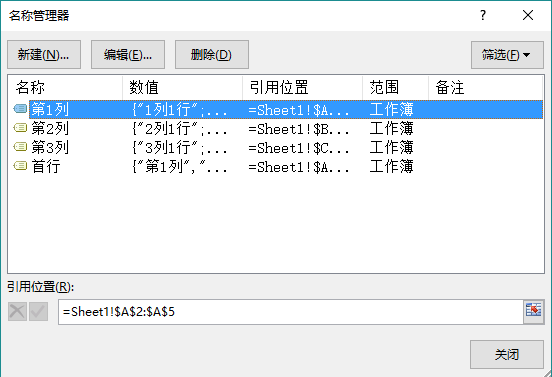The height and width of the screenshot is (377, 552).
Task: Click the 编辑(E)... button
Action: [128, 55]
